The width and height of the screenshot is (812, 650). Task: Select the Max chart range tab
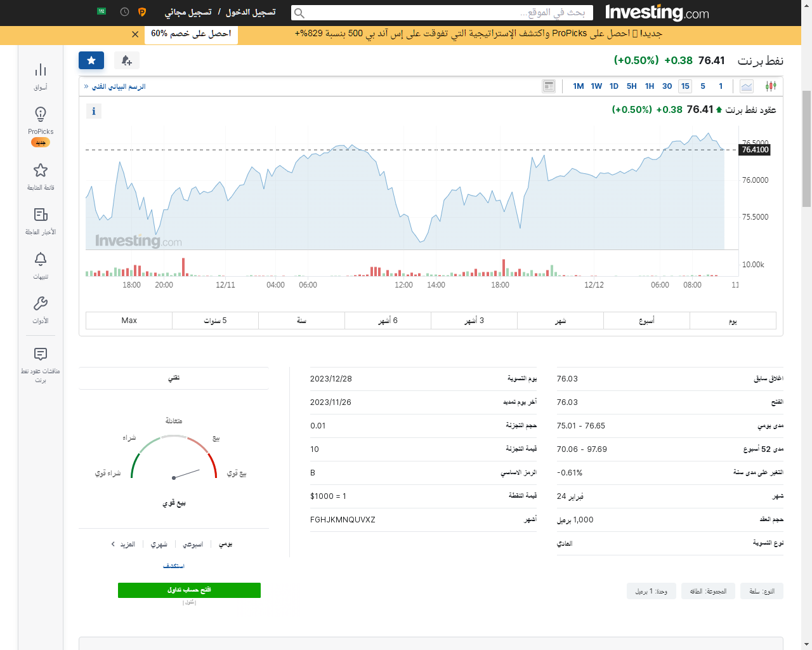coord(129,321)
